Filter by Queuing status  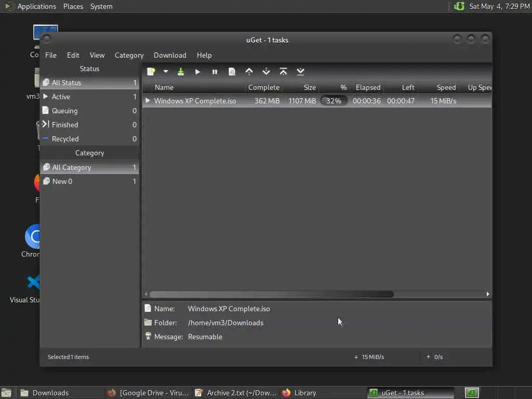pyautogui.click(x=89, y=111)
